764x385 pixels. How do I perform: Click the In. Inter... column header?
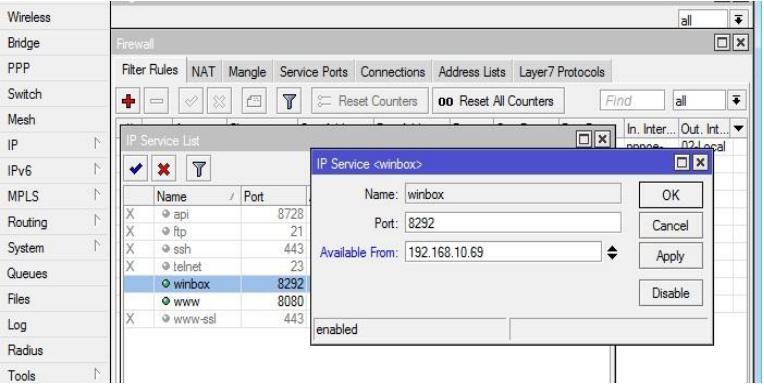pyautogui.click(x=651, y=129)
